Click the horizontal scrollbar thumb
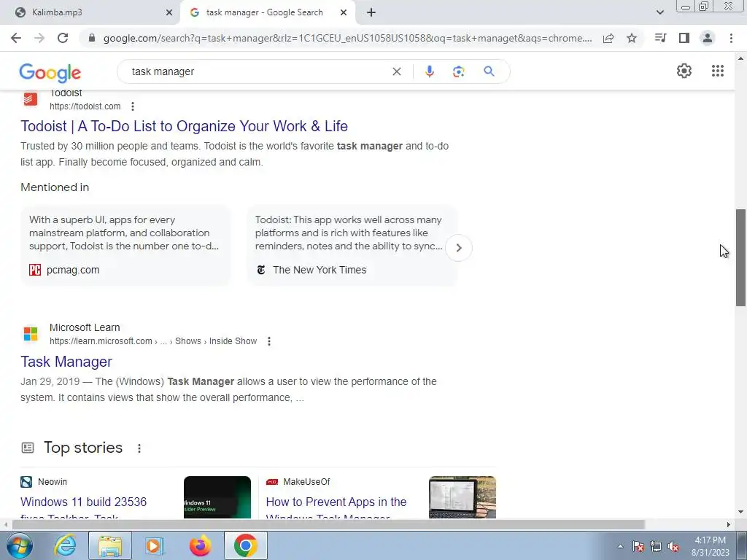The width and height of the screenshot is (747, 560). tap(329, 524)
